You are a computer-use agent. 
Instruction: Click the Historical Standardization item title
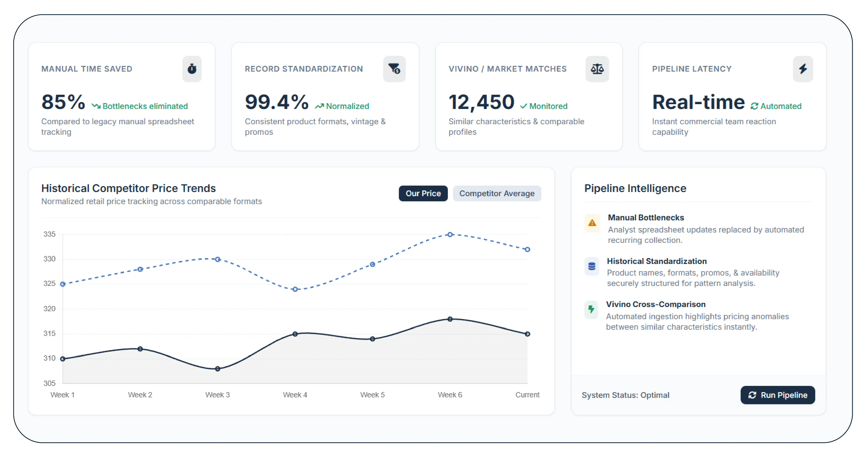coord(657,261)
